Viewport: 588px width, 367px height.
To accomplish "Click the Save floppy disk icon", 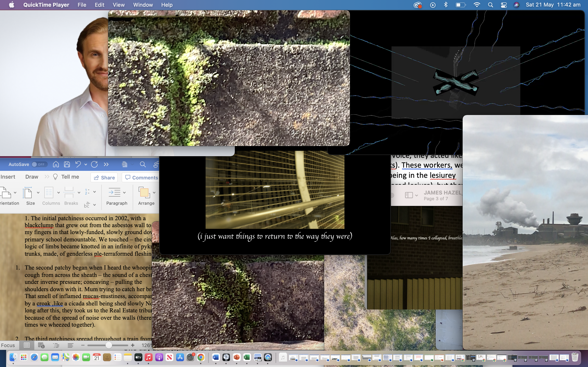I will pyautogui.click(x=67, y=164).
